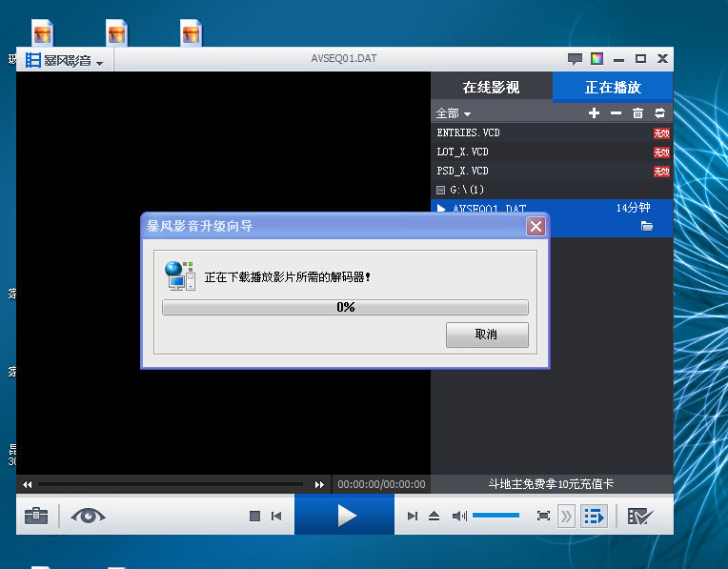Click the playback seek bar
Viewport: 728px width, 569px height.
pyautogui.click(x=171, y=484)
